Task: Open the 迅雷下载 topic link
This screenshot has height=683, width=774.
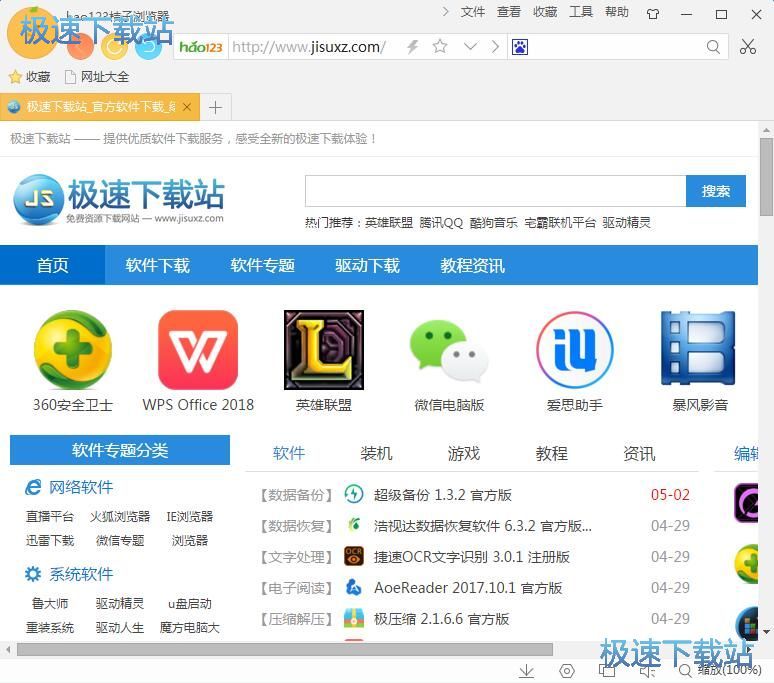Action: pyautogui.click(x=50, y=541)
